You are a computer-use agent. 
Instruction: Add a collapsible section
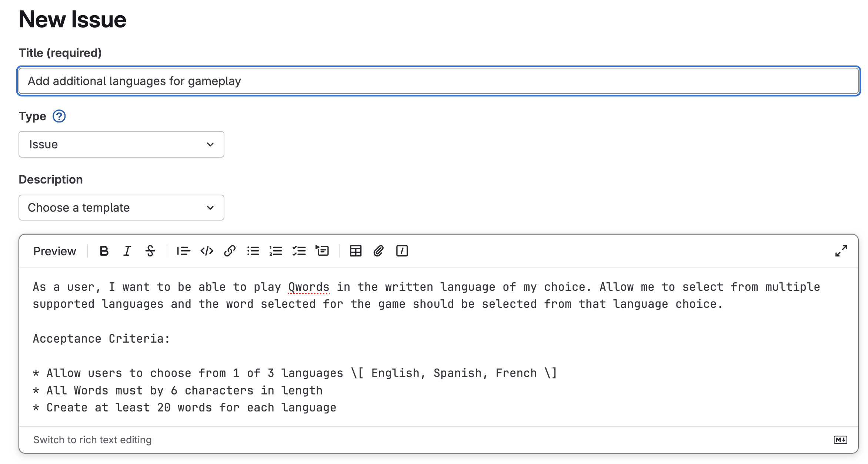pos(323,251)
